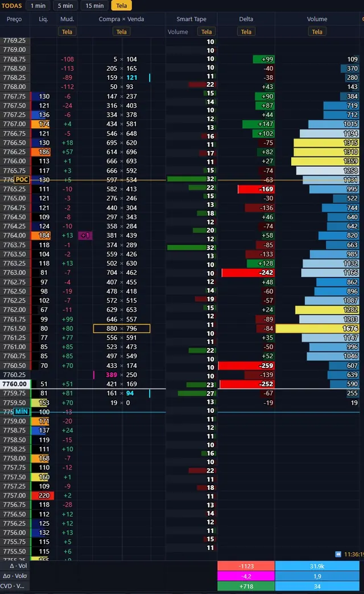Select the 15 min timeframe tab
This screenshot has width=364, height=594.
coord(94,6)
